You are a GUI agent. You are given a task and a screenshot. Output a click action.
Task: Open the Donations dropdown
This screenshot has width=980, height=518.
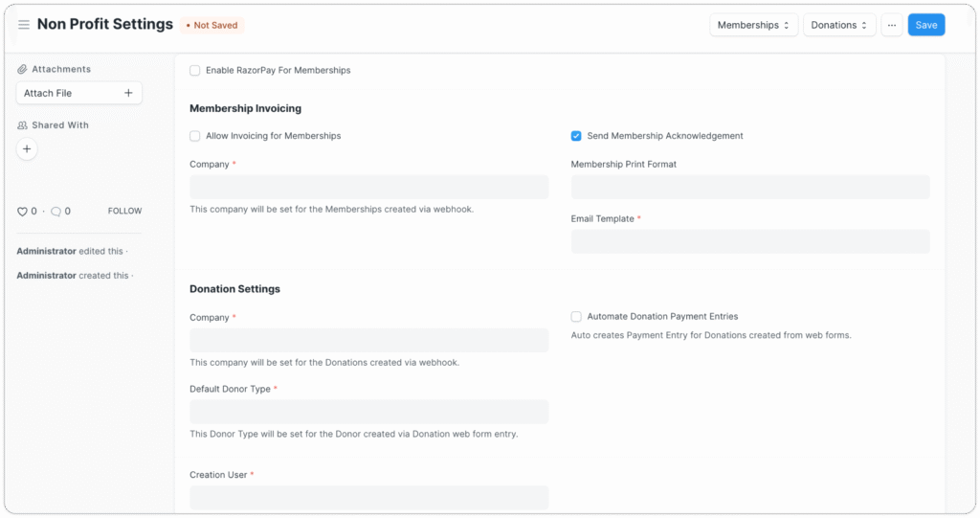(838, 25)
